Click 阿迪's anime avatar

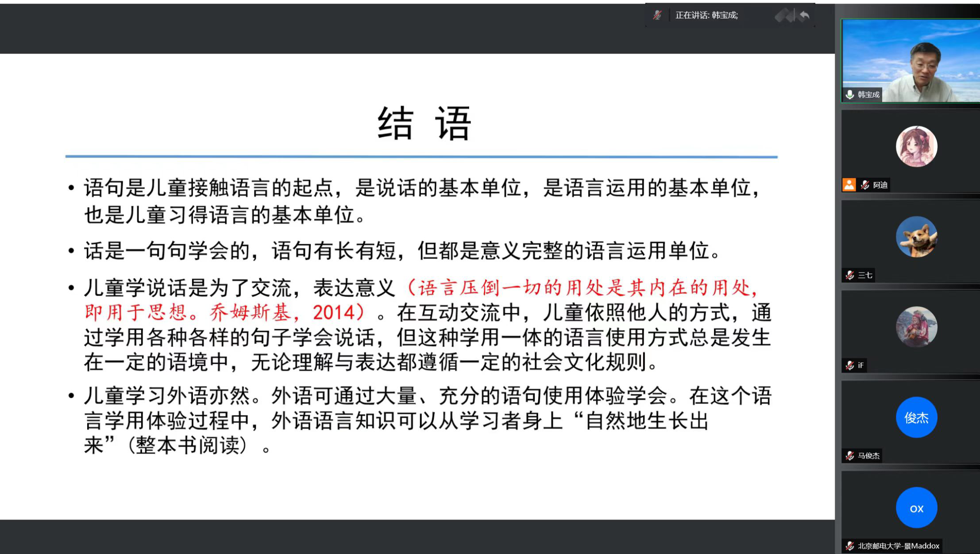pos(916,146)
